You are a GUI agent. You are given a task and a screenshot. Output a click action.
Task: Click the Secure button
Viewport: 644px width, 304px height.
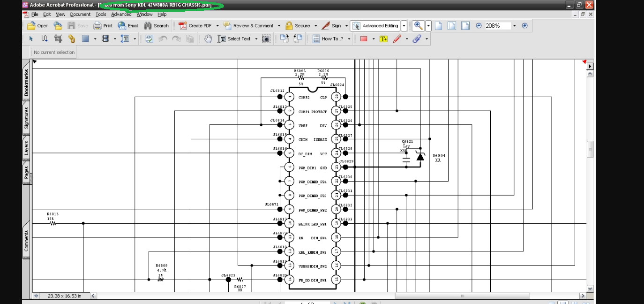[298, 26]
